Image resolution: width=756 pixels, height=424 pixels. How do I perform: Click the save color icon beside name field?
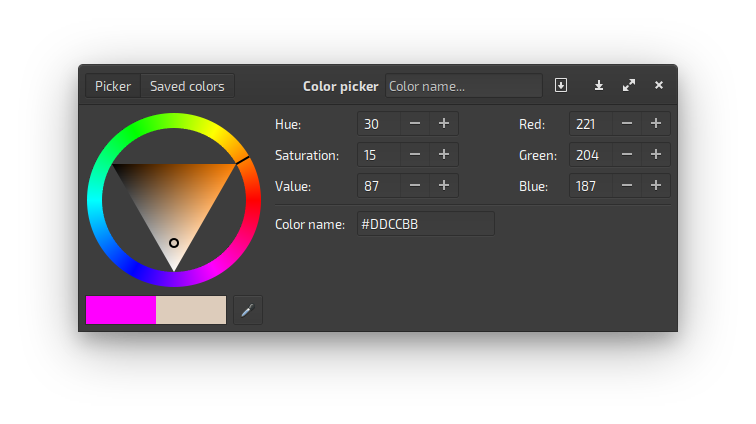click(561, 86)
